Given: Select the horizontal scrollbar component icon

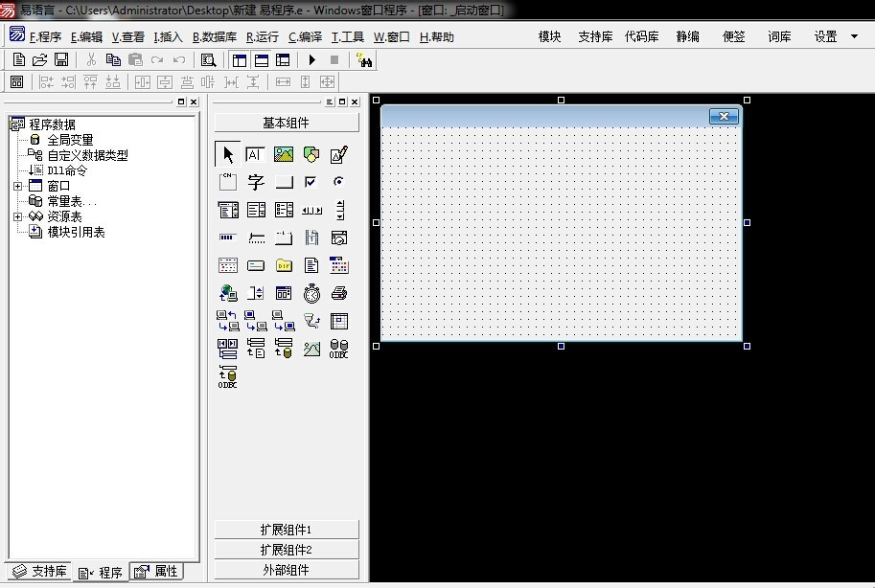Looking at the screenshot, I should tap(311, 211).
